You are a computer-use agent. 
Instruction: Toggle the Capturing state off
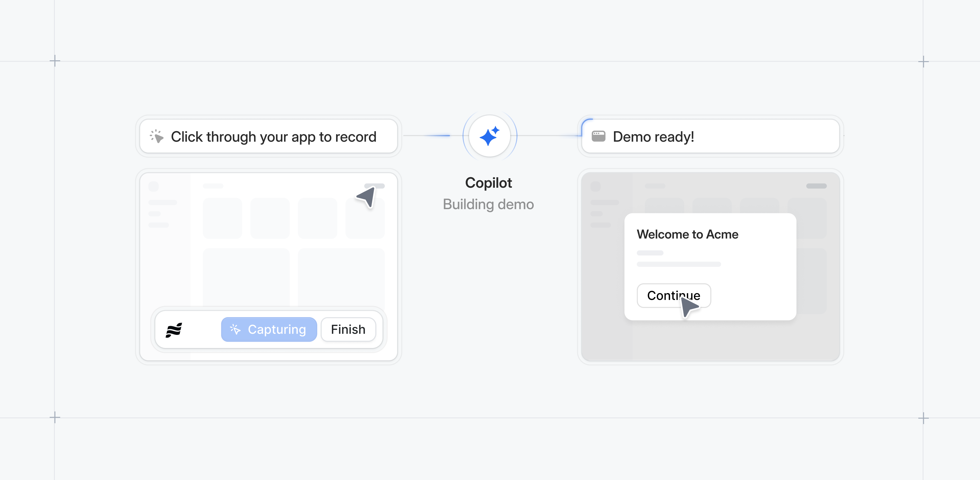tap(269, 329)
